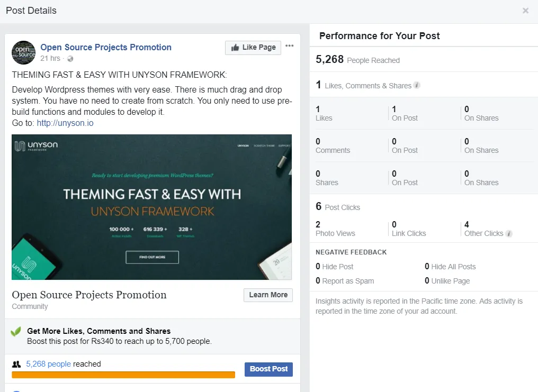Click the Community label under page card

pos(30,306)
